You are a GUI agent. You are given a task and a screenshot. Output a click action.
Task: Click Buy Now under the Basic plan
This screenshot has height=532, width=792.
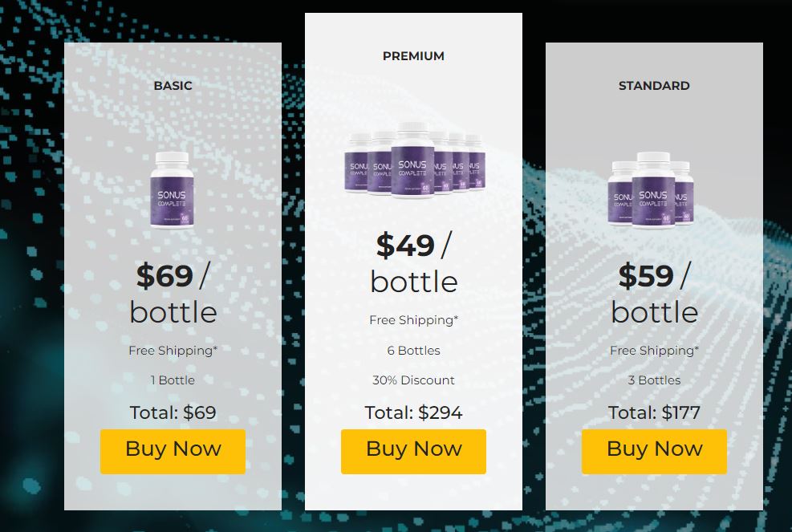coord(173,451)
